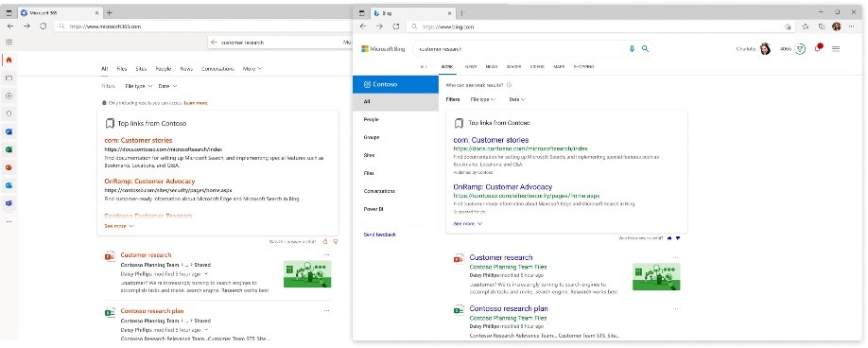Open tab actions menu in Bing browser window

pos(362,12)
